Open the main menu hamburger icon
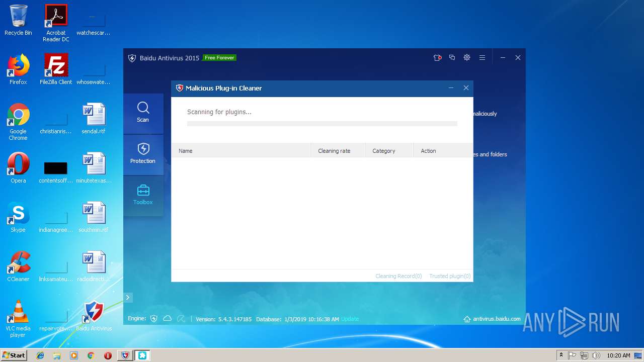644x362 pixels. (x=482, y=58)
